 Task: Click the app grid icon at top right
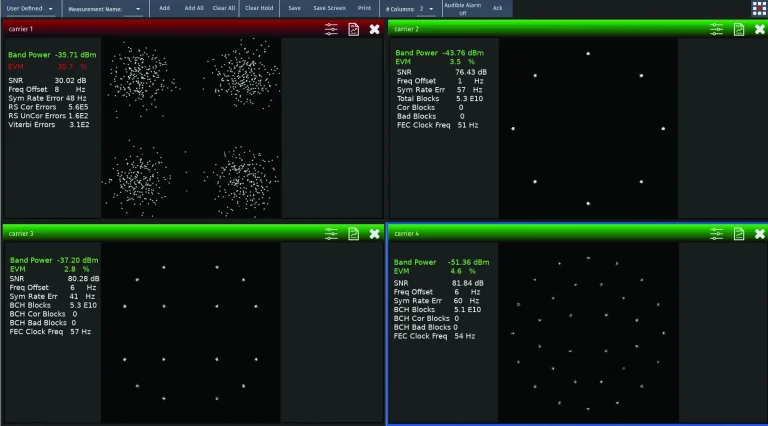click(759, 8)
